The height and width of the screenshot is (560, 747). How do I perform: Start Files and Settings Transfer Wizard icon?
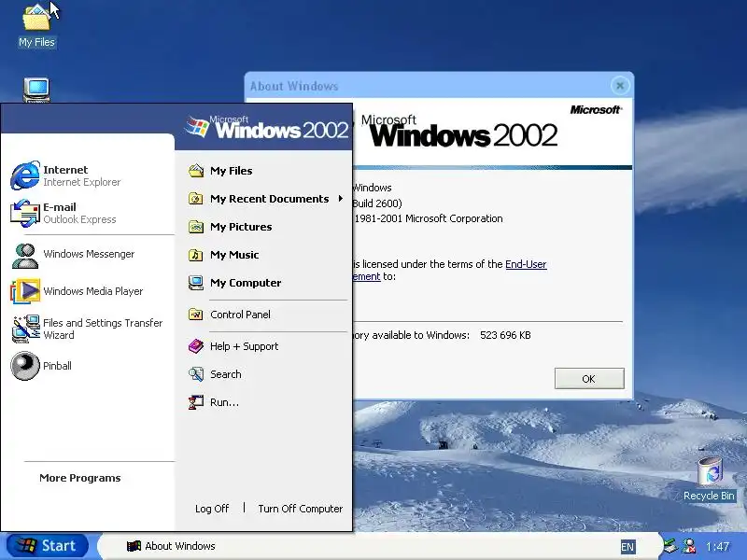click(26, 329)
